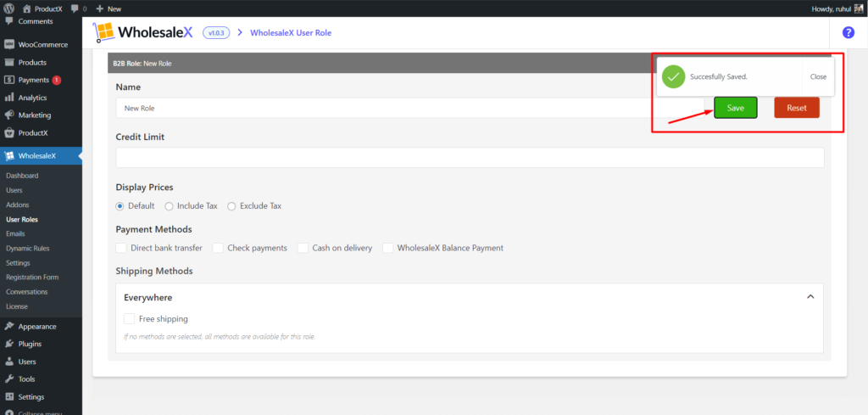Click the Payments notification badge

click(57, 80)
